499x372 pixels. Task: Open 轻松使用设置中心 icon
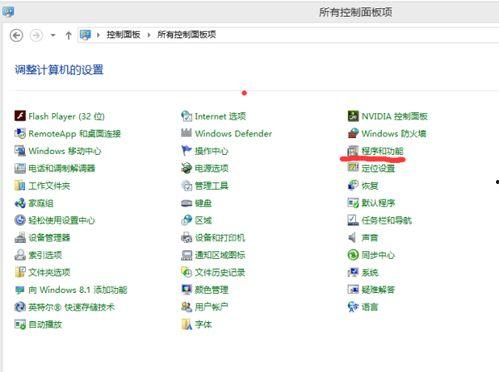pyautogui.click(x=20, y=220)
